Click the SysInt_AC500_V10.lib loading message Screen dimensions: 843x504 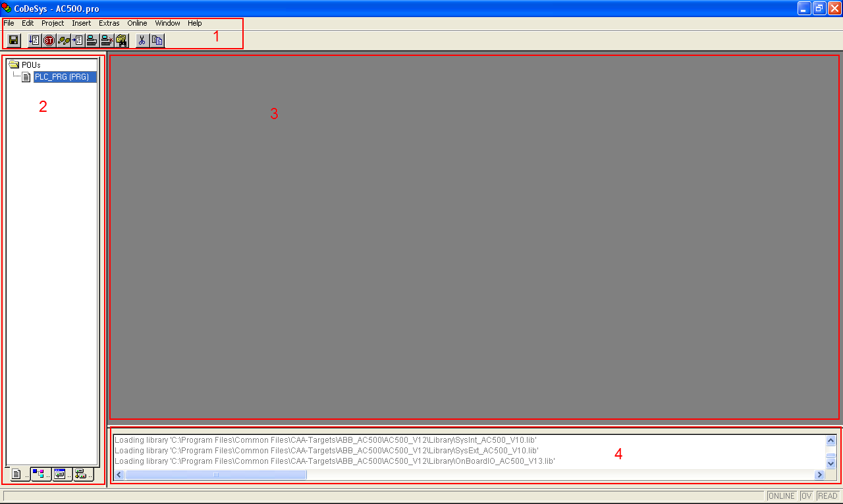[326, 440]
